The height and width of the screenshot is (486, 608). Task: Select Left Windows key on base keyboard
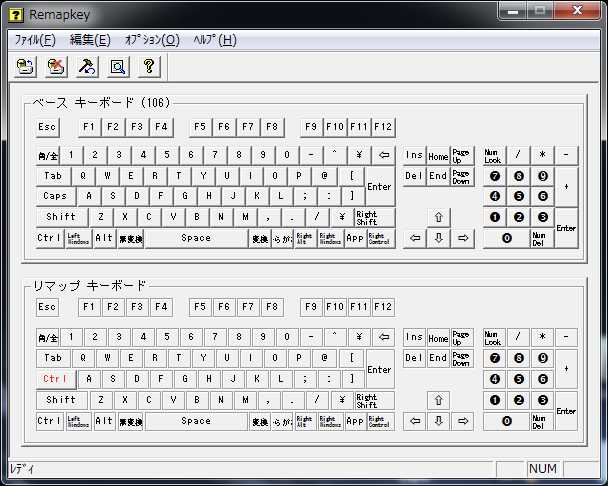click(78, 238)
